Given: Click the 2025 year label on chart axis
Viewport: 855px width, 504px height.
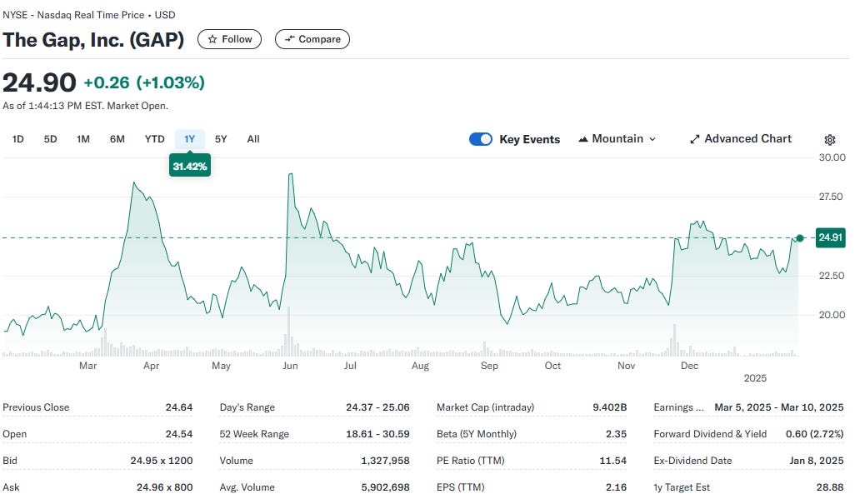Looking at the screenshot, I should tap(755, 378).
